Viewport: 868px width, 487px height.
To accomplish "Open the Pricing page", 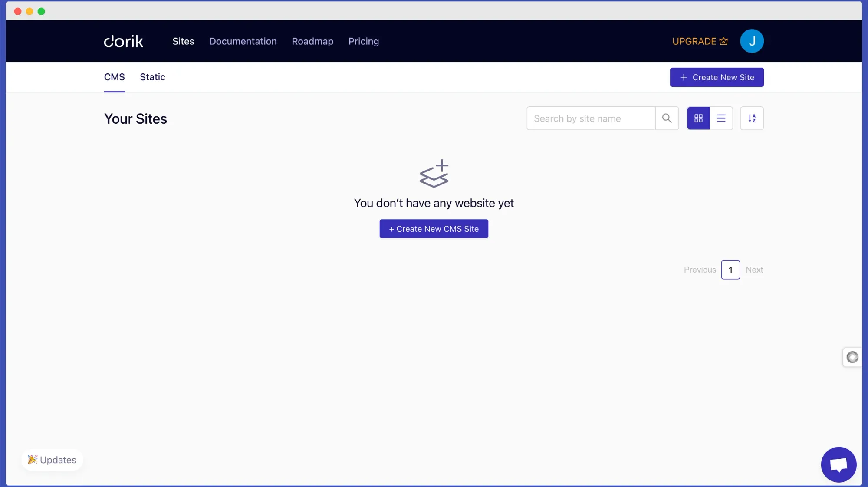I will tap(363, 41).
